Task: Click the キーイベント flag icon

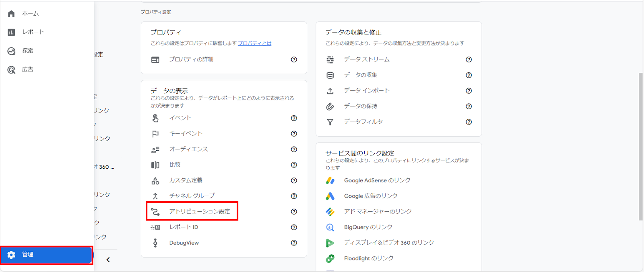Action: tap(155, 134)
